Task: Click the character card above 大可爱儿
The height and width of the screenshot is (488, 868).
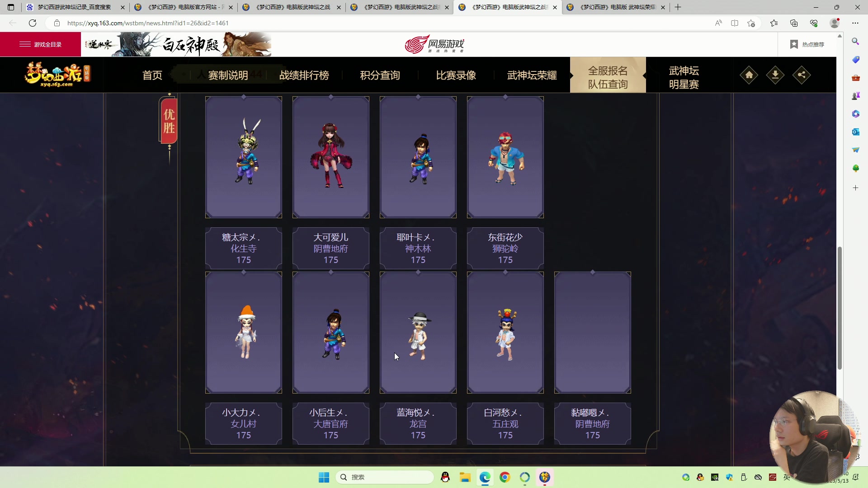Action: pyautogui.click(x=331, y=157)
